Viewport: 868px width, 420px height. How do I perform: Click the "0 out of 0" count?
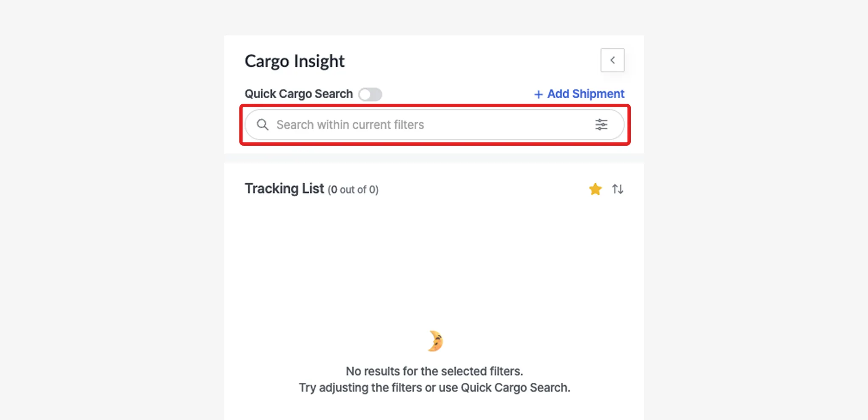click(353, 190)
